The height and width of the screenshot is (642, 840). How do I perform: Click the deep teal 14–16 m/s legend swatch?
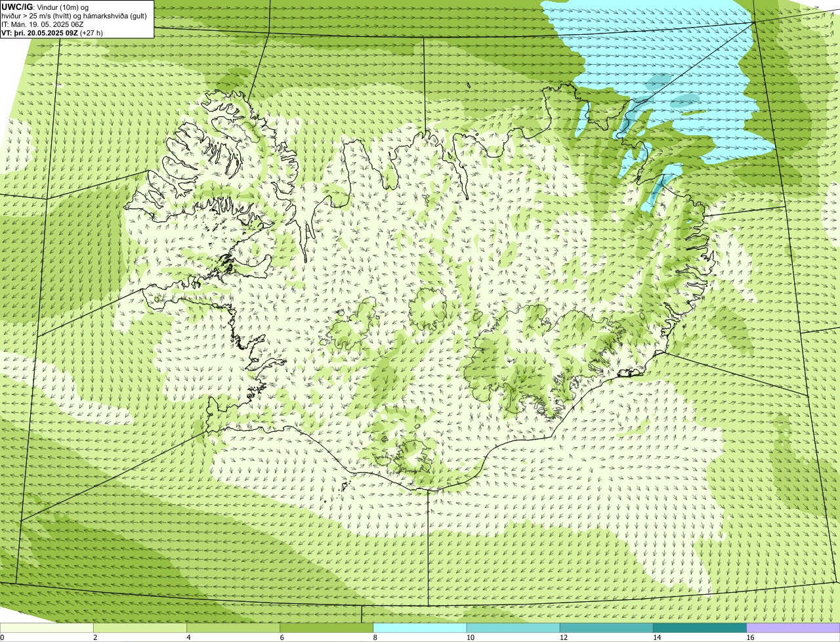[700, 628]
